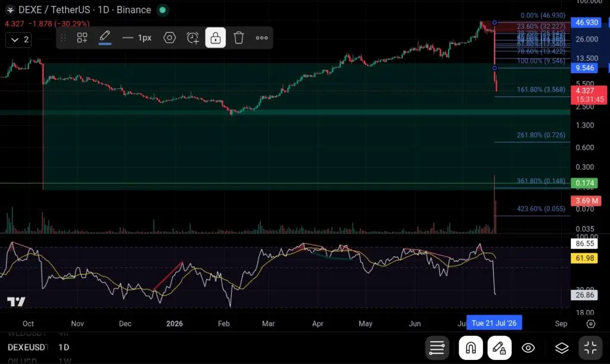Toggle drawings visibility eye icon
The width and height of the screenshot is (610, 364).
coord(528,348)
